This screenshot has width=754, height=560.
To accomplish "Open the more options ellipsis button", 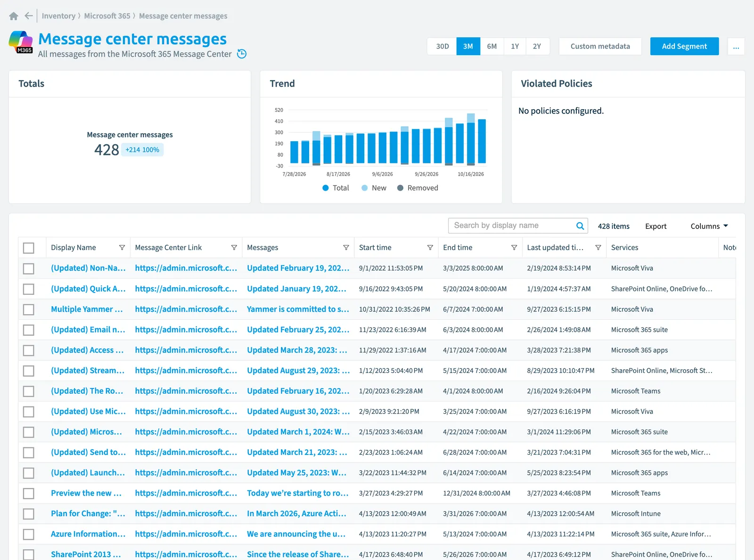I will pos(736,46).
